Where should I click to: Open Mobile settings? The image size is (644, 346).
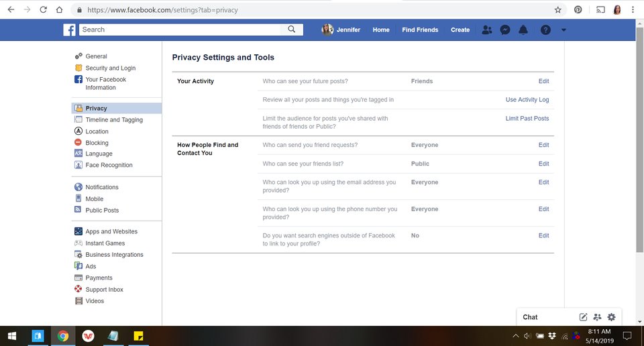(94, 198)
